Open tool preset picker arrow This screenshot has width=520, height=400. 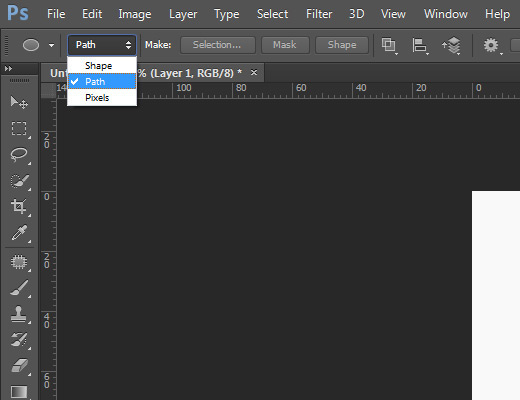(x=51, y=45)
